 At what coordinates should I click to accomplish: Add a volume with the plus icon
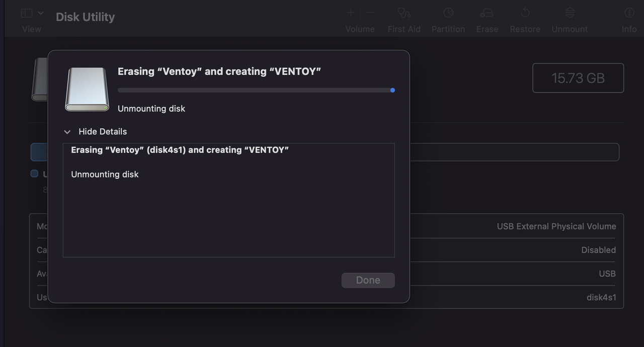coord(351,13)
